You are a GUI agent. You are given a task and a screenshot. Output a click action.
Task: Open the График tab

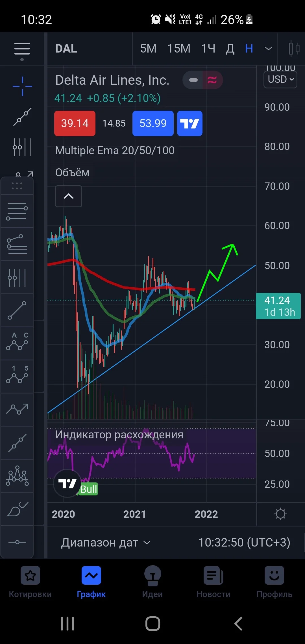(91, 582)
